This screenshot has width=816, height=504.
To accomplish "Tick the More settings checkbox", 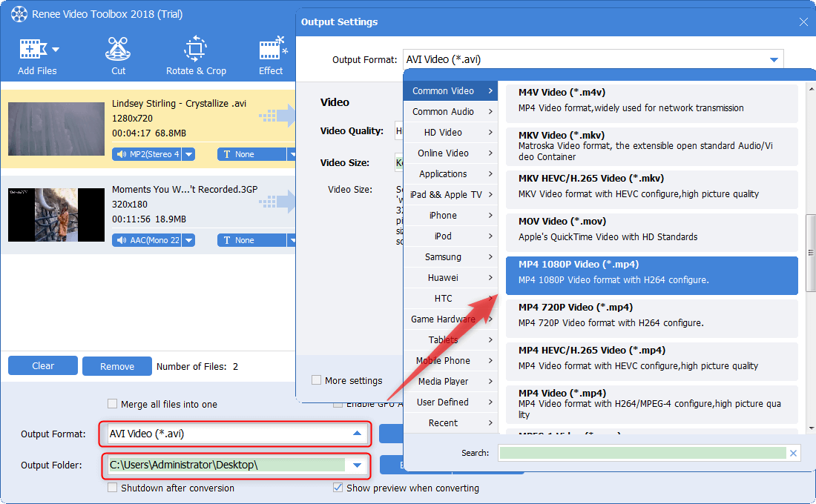I will 317,380.
